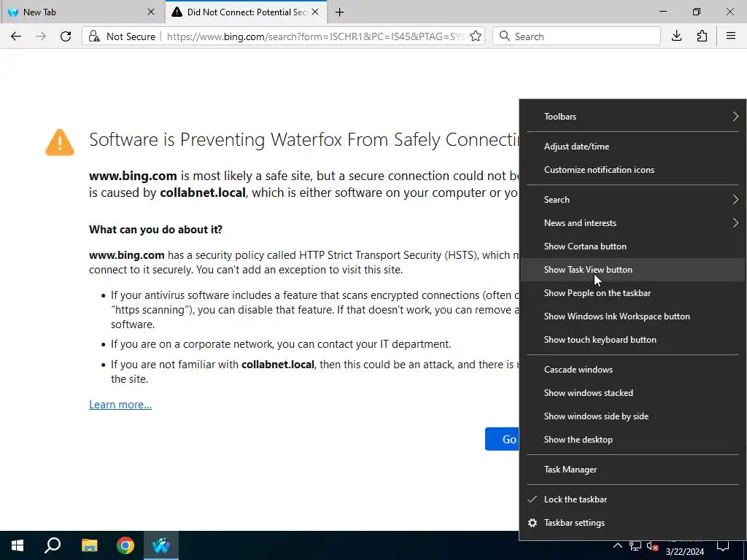Launch Google Chrome from taskbar

[125, 545]
